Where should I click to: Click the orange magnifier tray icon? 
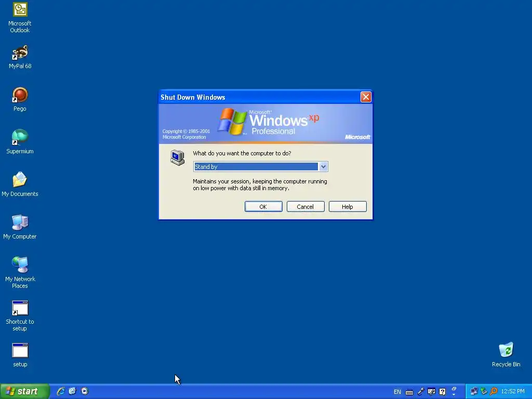pyautogui.click(x=494, y=392)
